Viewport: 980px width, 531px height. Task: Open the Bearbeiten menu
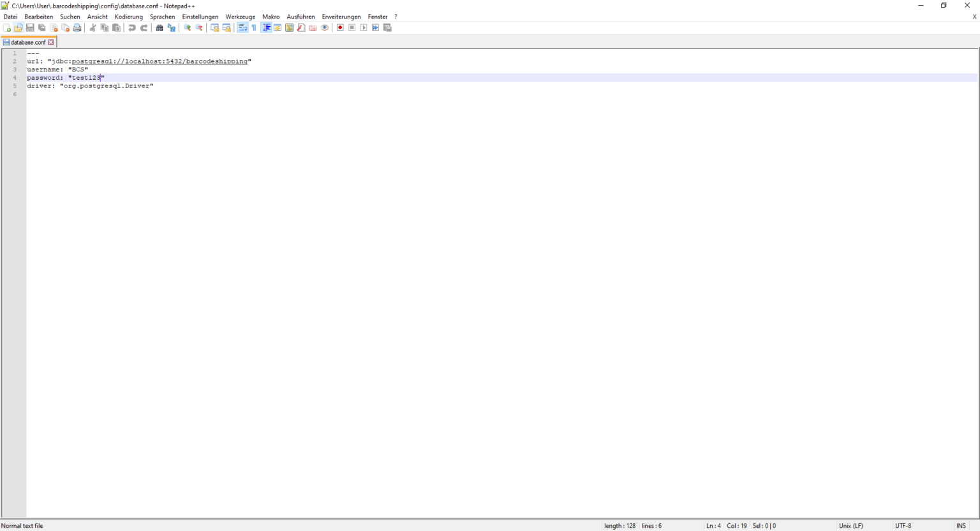(39, 17)
